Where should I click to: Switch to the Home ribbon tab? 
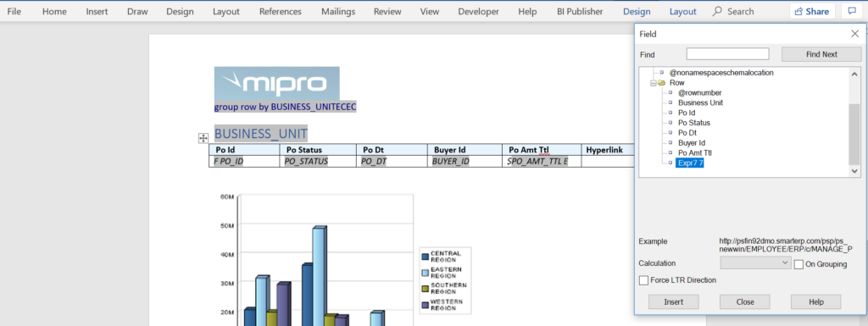pos(54,11)
